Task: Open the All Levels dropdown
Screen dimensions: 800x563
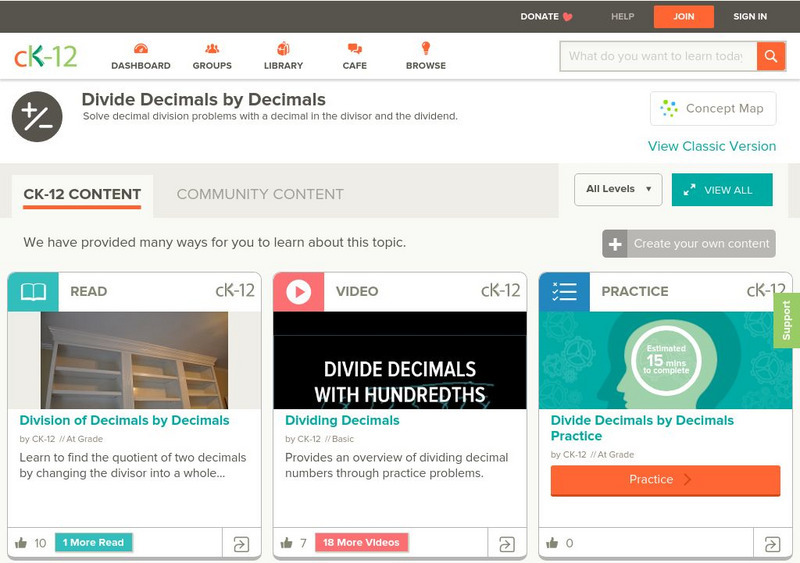Action: click(x=618, y=189)
